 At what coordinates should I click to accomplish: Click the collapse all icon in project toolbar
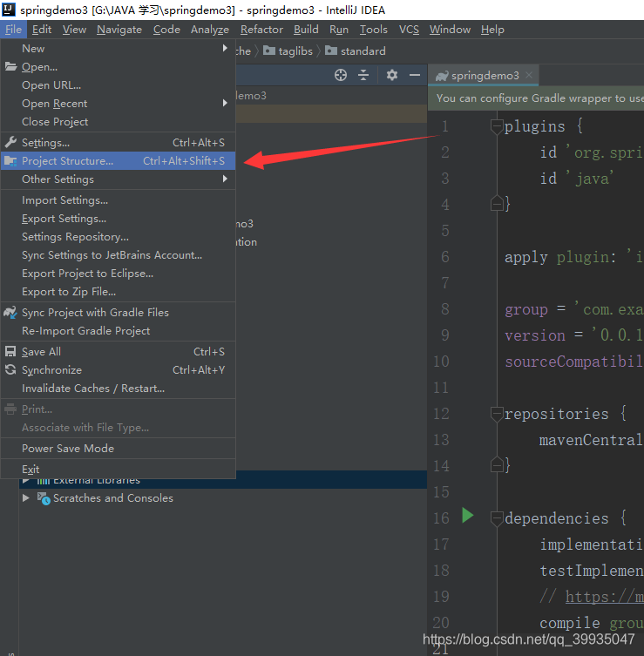363,75
